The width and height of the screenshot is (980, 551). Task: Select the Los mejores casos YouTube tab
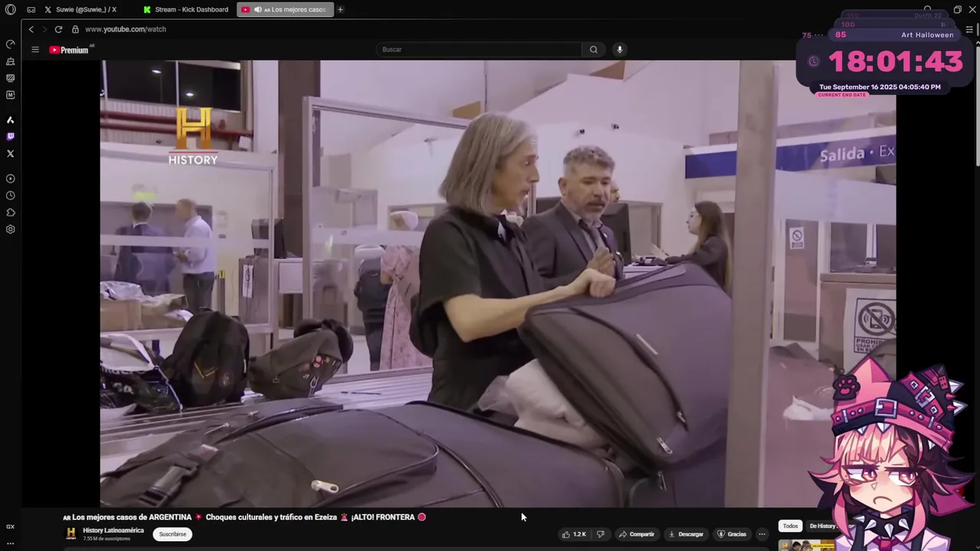click(285, 10)
